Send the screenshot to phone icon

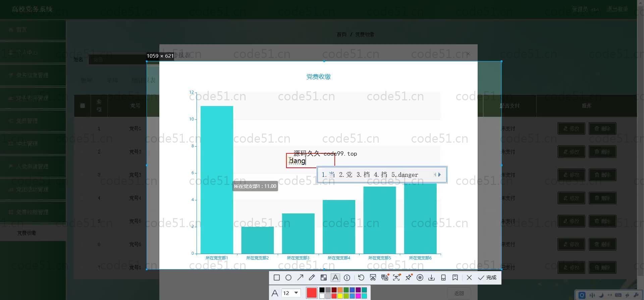(x=443, y=278)
